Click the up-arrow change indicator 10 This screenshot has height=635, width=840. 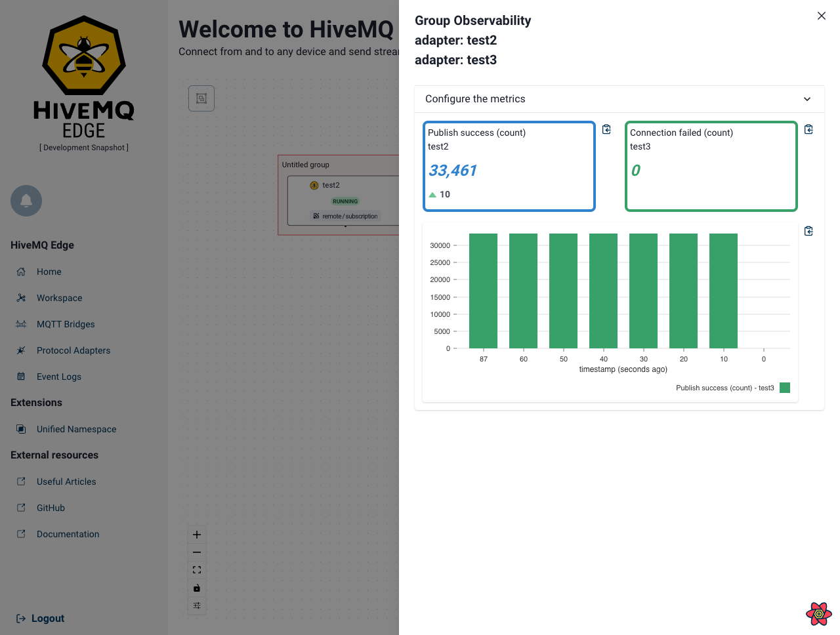440,194
